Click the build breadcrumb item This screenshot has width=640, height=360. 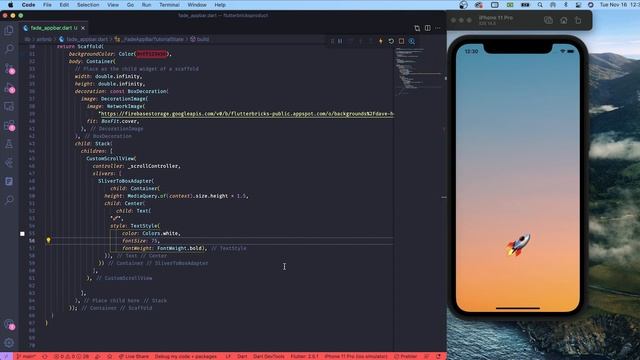point(200,39)
